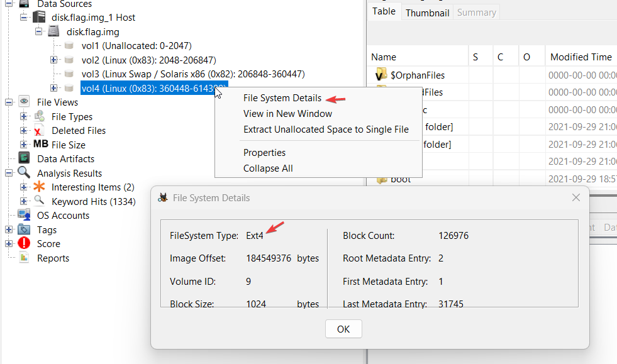Select Extract Unallocated Space to Single File
This screenshot has width=617, height=364.
(326, 130)
